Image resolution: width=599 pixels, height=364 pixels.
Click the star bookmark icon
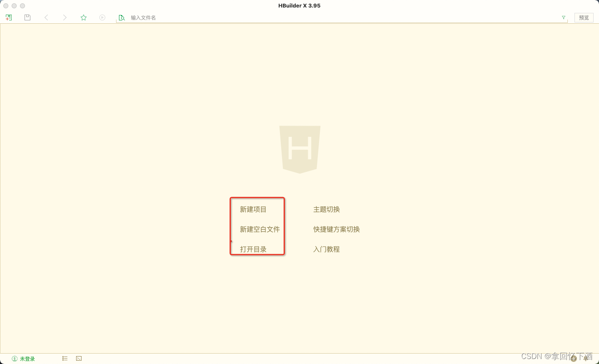click(x=84, y=17)
